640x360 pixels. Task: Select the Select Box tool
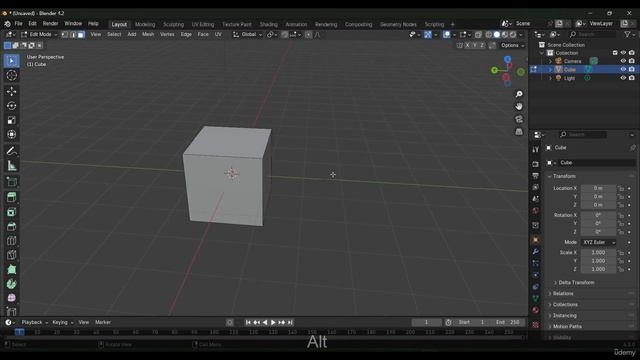[11, 61]
